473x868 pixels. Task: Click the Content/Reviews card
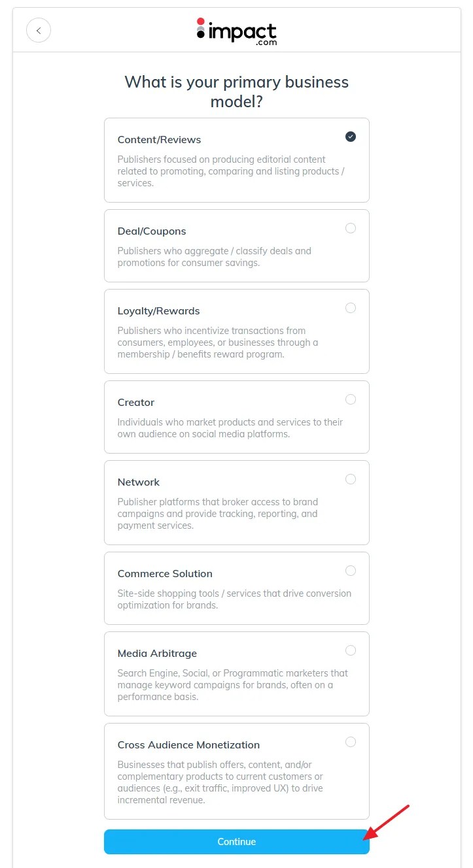(236, 160)
